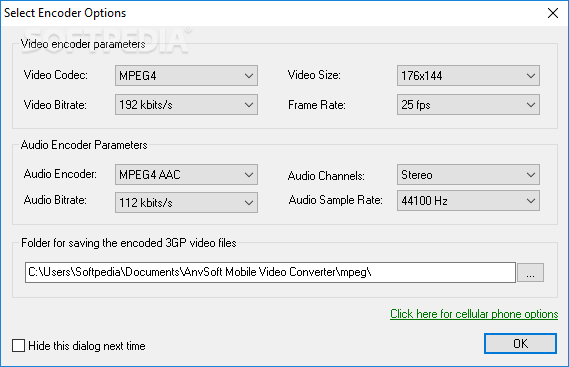The height and width of the screenshot is (367, 569).
Task: Click the Video Codec label
Action: (56, 75)
